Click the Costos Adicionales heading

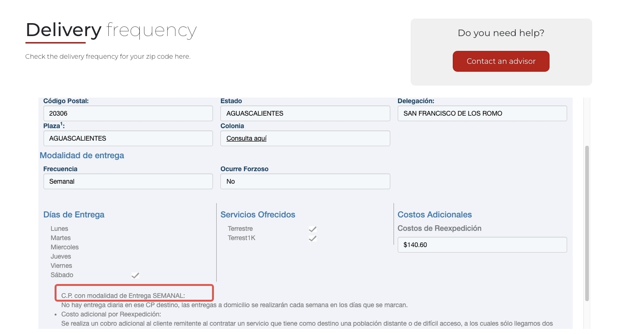[x=435, y=215]
